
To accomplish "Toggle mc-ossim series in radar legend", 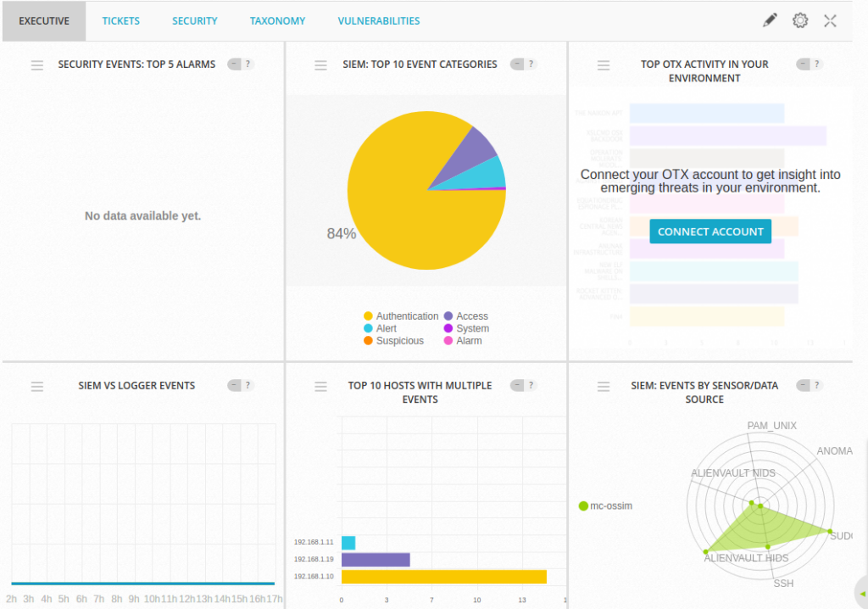I will pos(605,506).
